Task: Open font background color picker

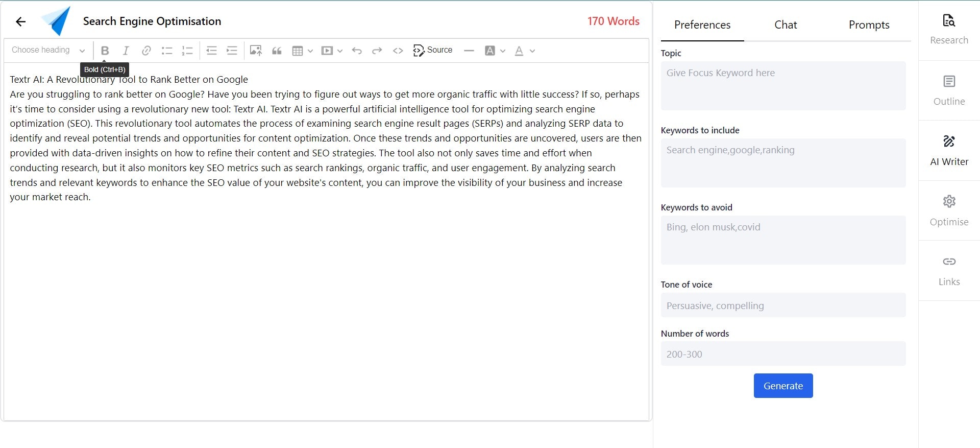Action: coord(490,51)
